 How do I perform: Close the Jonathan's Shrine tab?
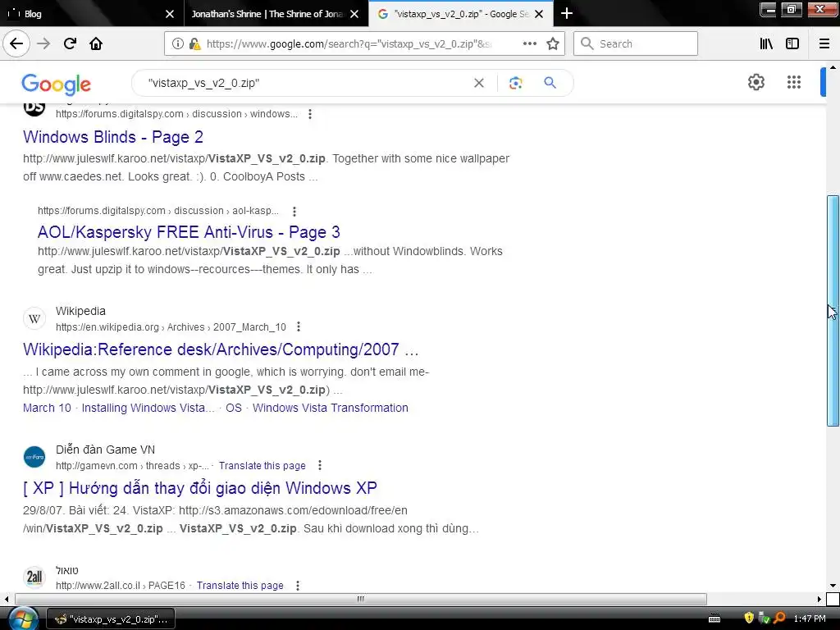click(354, 14)
